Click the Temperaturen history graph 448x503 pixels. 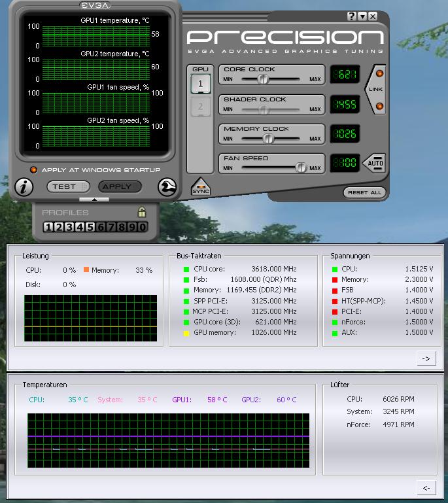pyautogui.click(x=168, y=440)
